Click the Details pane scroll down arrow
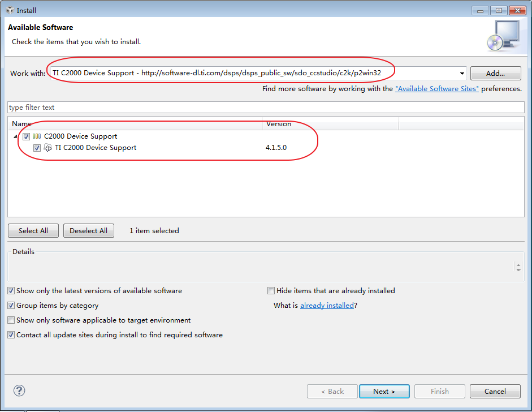Viewport: 532px width, 412px height. coord(519,269)
